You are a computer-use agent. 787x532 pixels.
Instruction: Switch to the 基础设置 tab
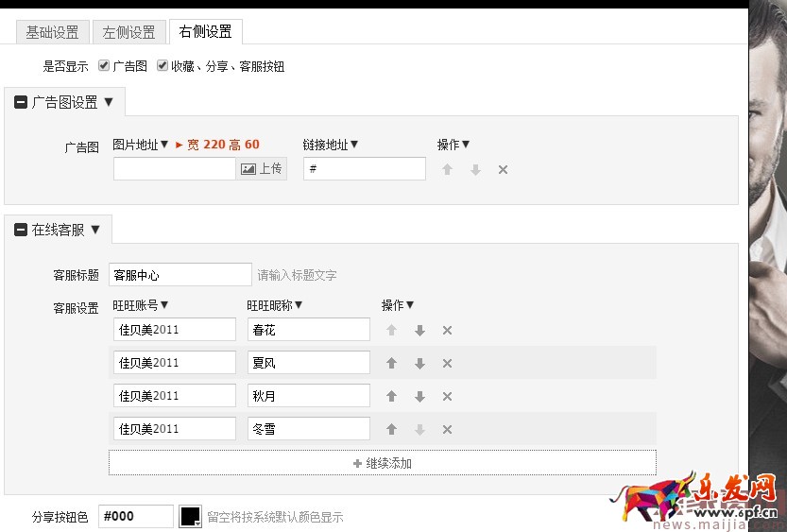pyautogui.click(x=52, y=32)
